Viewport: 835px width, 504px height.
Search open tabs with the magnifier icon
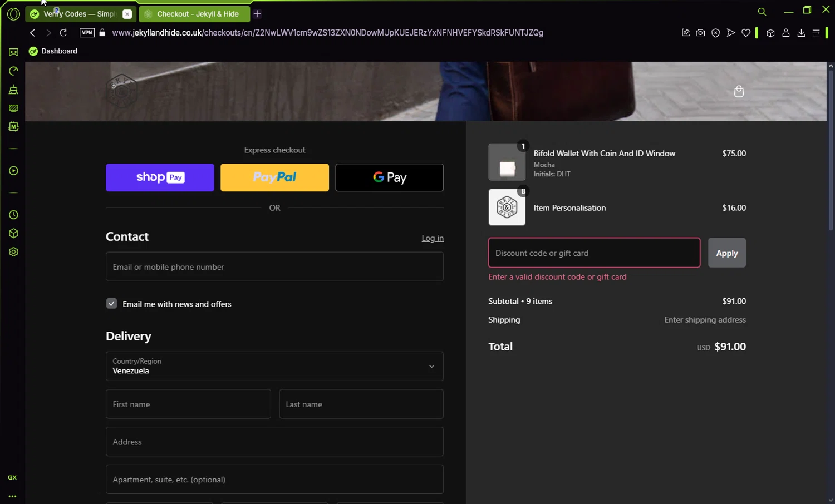click(762, 12)
